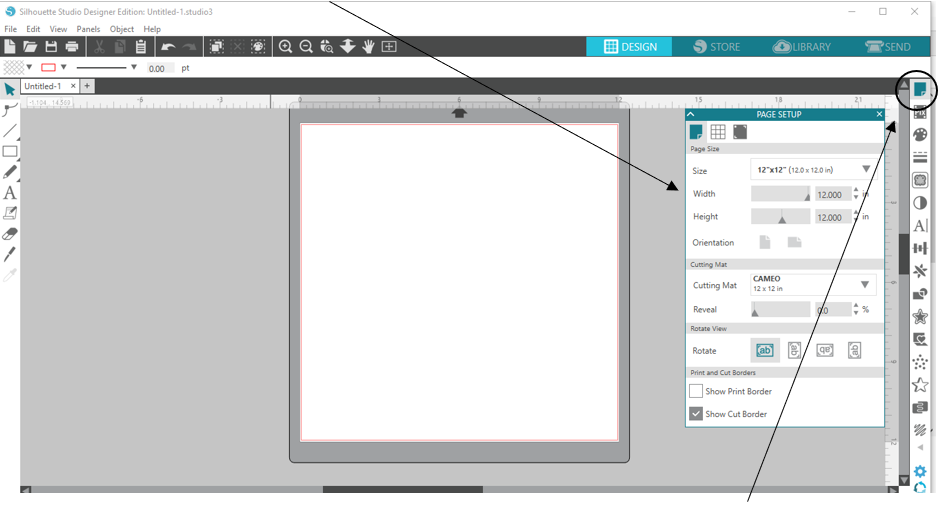This screenshot has height=516, width=944.
Task: Click the Select All icon
Action: tap(217, 46)
